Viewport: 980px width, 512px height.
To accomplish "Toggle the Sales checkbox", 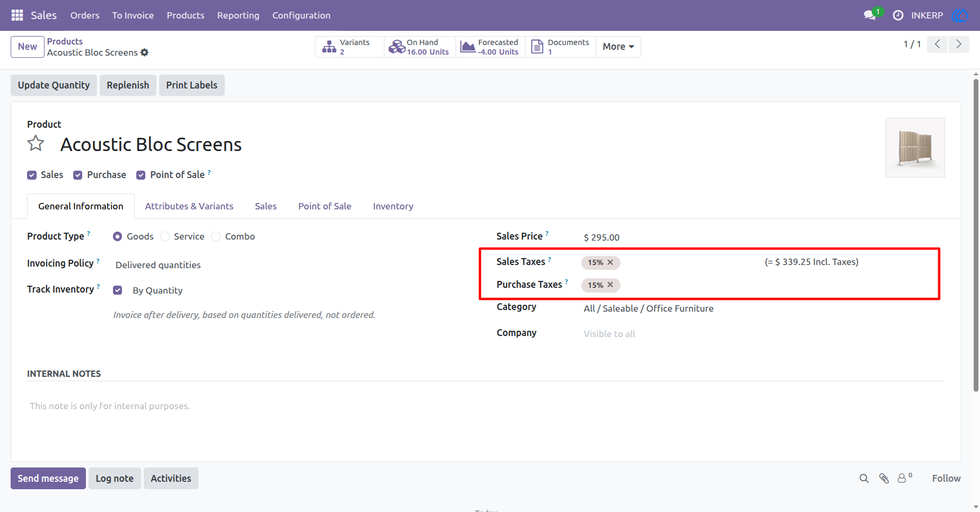I will tap(32, 175).
